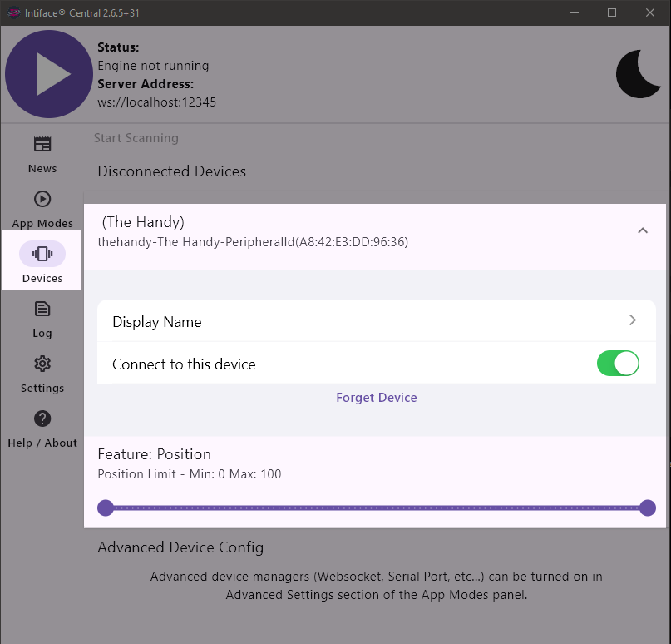Click the Connect to this device label

coord(184,364)
